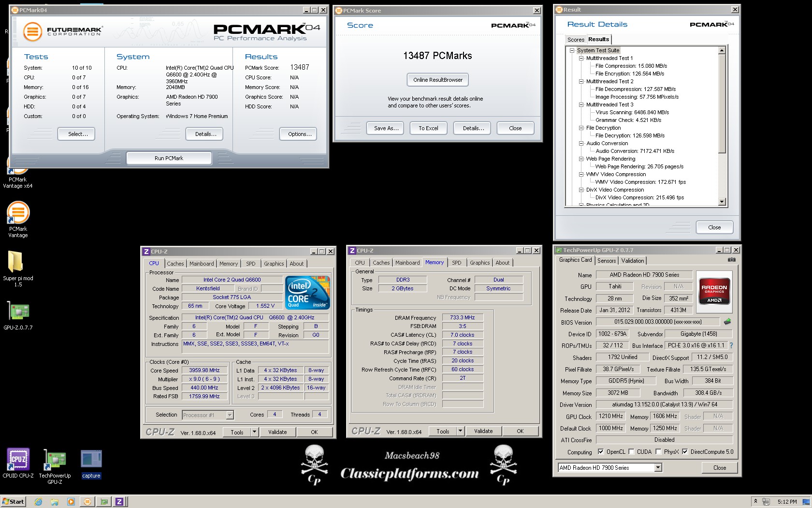This screenshot has width=812, height=508.
Task: Select File Compression result row
Action: (x=631, y=66)
